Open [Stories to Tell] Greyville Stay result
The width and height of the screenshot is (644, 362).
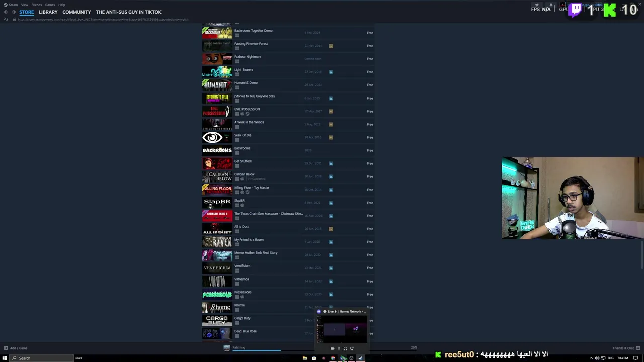coord(288,98)
